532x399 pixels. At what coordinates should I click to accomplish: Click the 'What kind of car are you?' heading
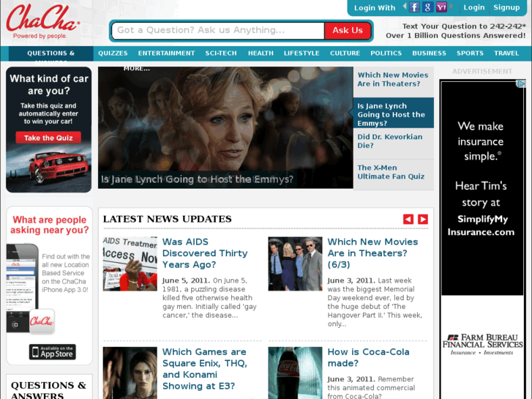(x=49, y=85)
